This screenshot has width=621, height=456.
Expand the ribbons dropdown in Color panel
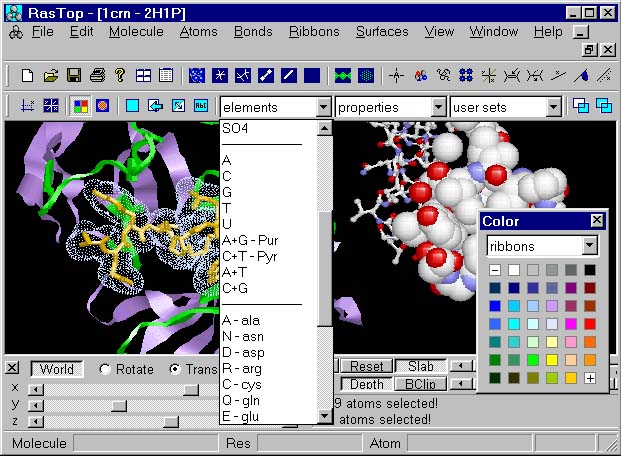click(x=589, y=246)
